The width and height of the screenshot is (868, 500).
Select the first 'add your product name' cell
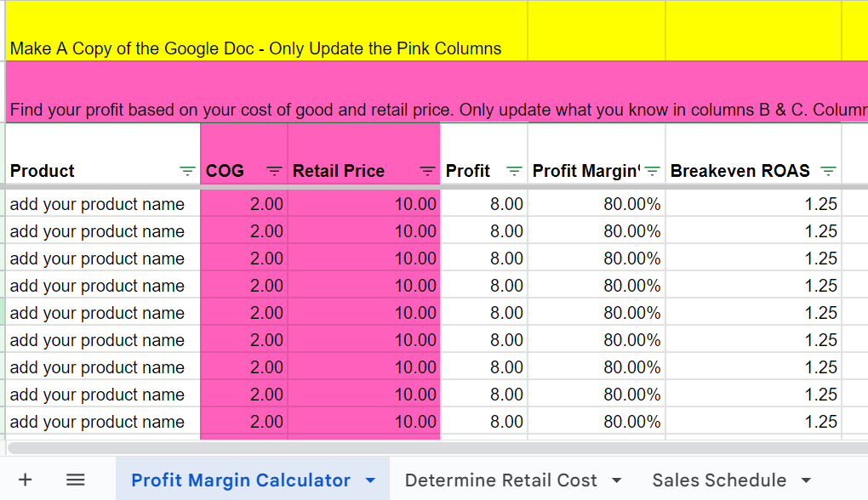(102, 204)
